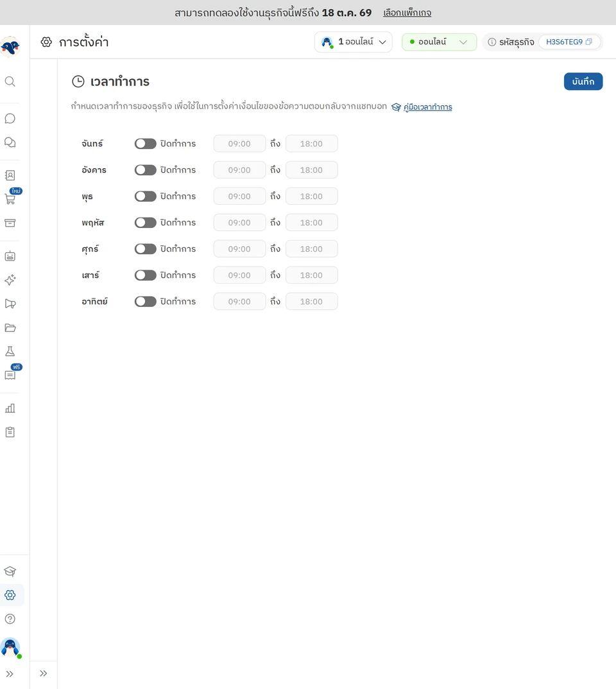616x689 pixels.
Task: Open the lab flask sidebar icon
Action: [x=10, y=351]
